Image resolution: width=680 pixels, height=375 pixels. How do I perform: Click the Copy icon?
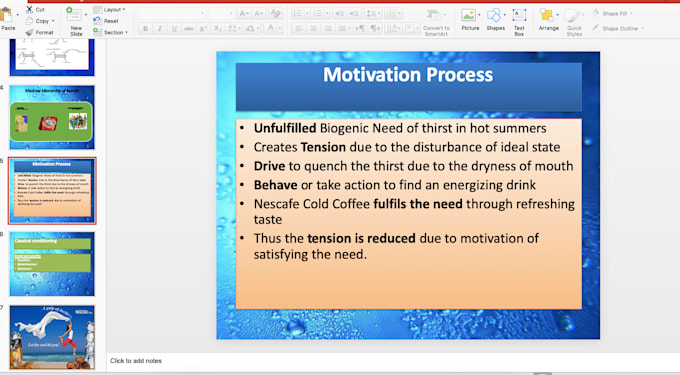(29, 21)
